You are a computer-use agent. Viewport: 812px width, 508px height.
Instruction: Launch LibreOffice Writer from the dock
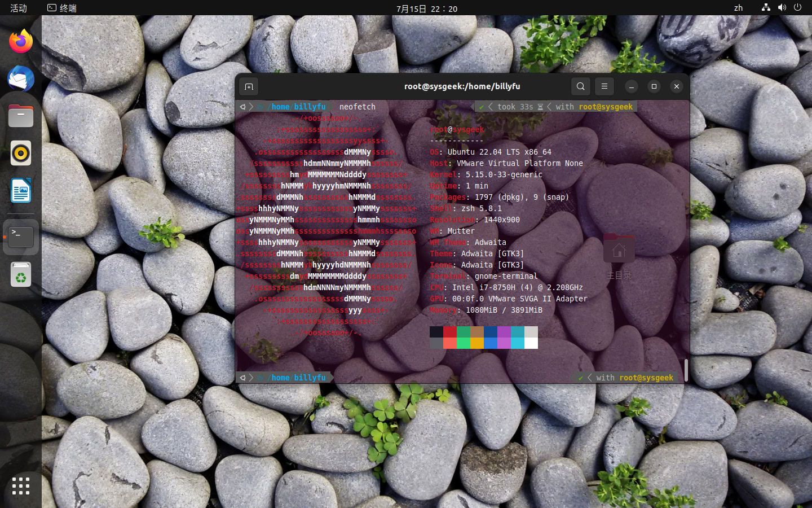tap(21, 190)
